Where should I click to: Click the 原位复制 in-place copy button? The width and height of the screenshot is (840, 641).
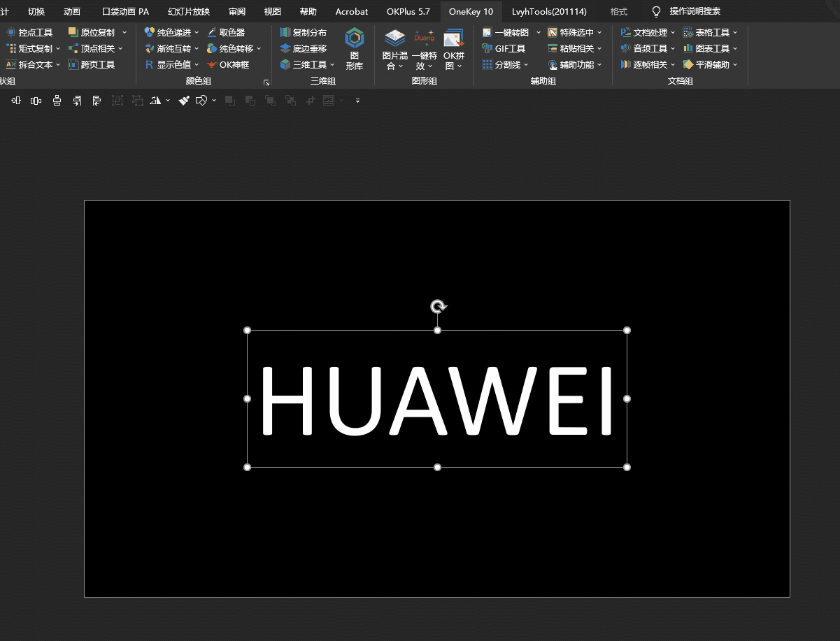92,32
